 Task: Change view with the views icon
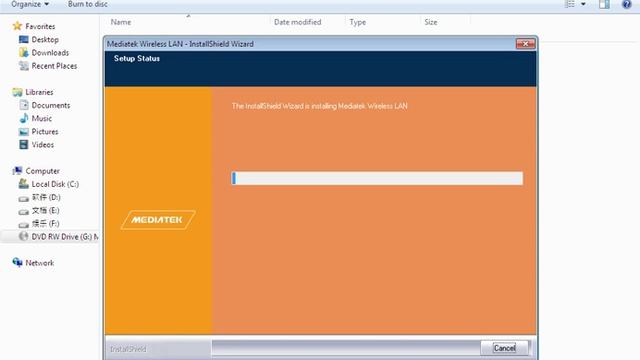click(570, 4)
